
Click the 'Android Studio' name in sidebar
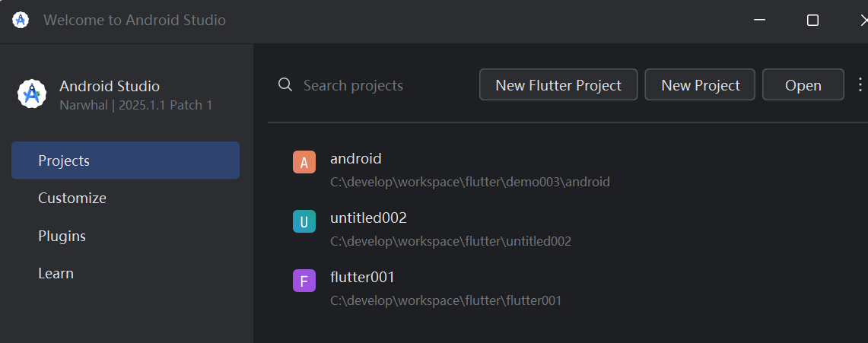click(x=110, y=86)
